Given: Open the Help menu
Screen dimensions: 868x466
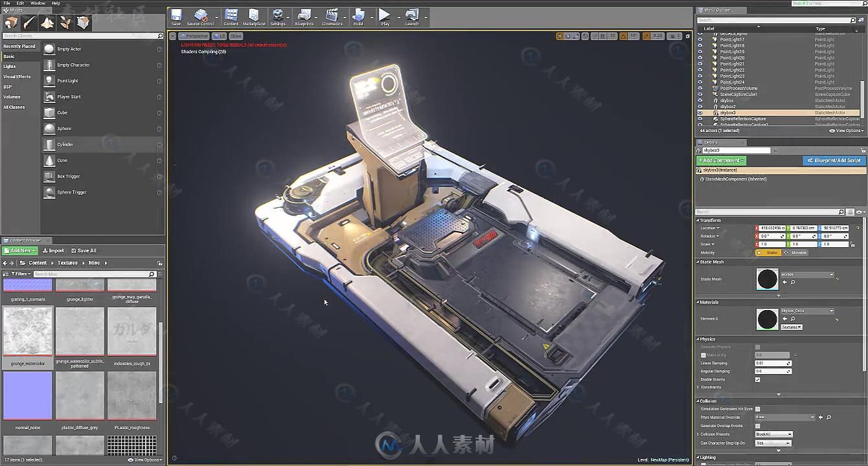Looking at the screenshot, I should 56,3.
